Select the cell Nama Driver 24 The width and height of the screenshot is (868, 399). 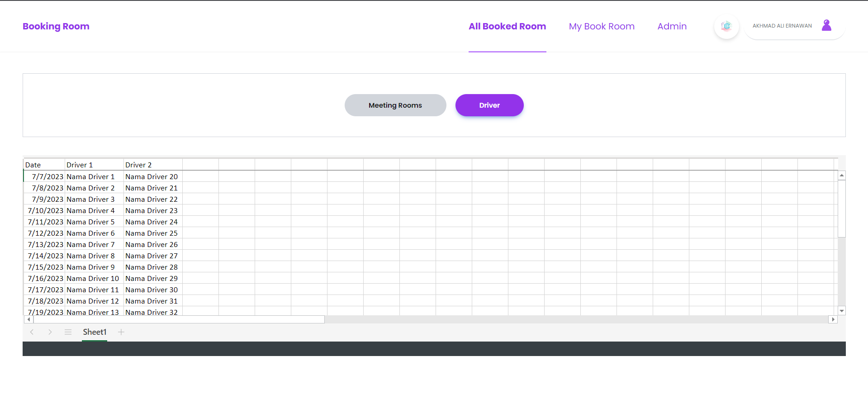(153, 222)
